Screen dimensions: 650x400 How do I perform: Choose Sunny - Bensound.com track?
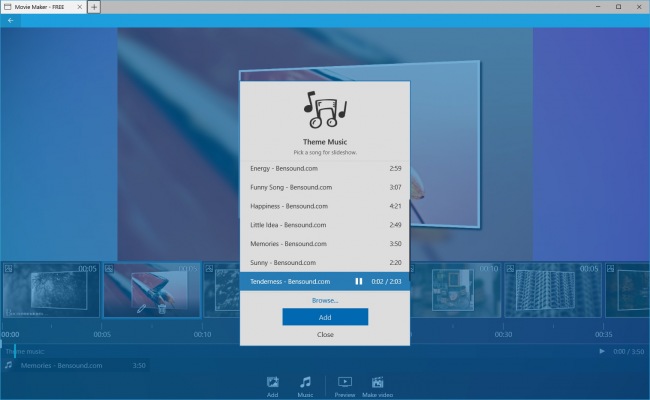(325, 262)
